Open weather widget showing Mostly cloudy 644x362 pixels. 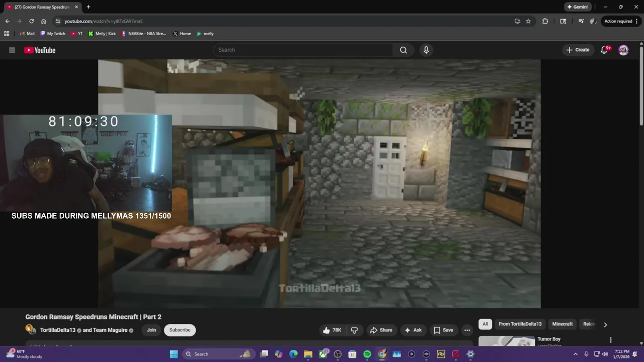(x=24, y=354)
